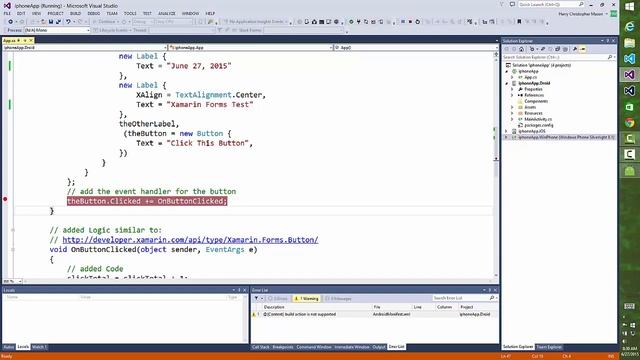Open the TOOLS menu
The image size is (640, 360).
130,13
